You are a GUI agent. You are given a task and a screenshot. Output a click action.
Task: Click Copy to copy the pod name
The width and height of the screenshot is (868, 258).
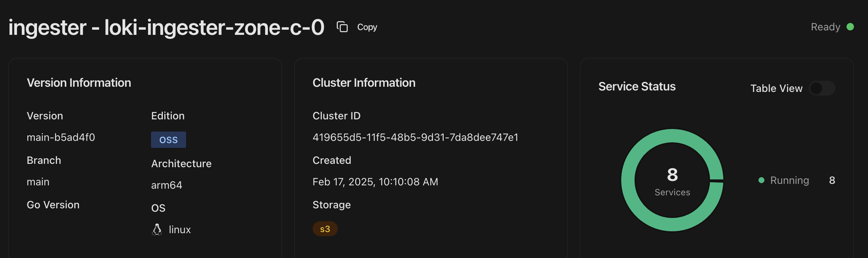pos(367,27)
